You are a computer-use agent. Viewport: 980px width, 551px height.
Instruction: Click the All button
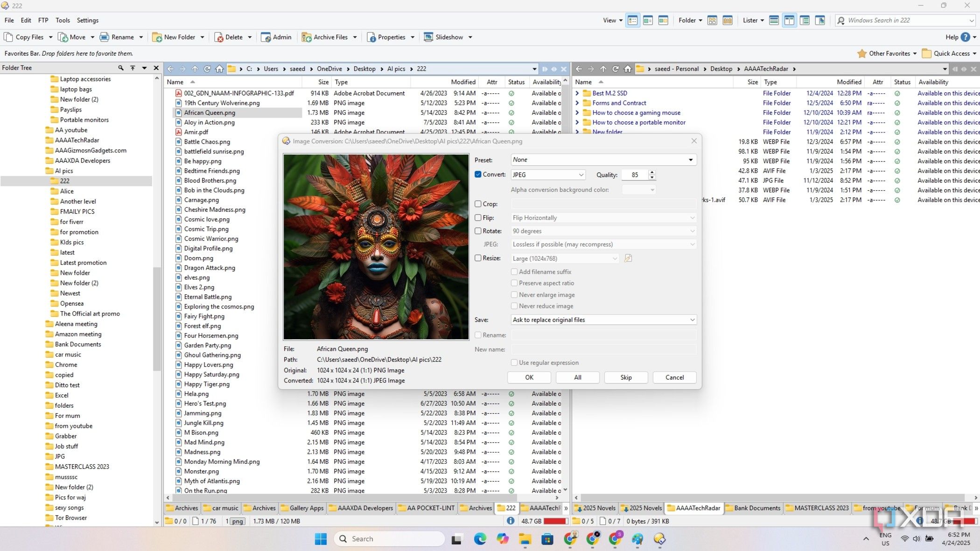click(x=578, y=377)
